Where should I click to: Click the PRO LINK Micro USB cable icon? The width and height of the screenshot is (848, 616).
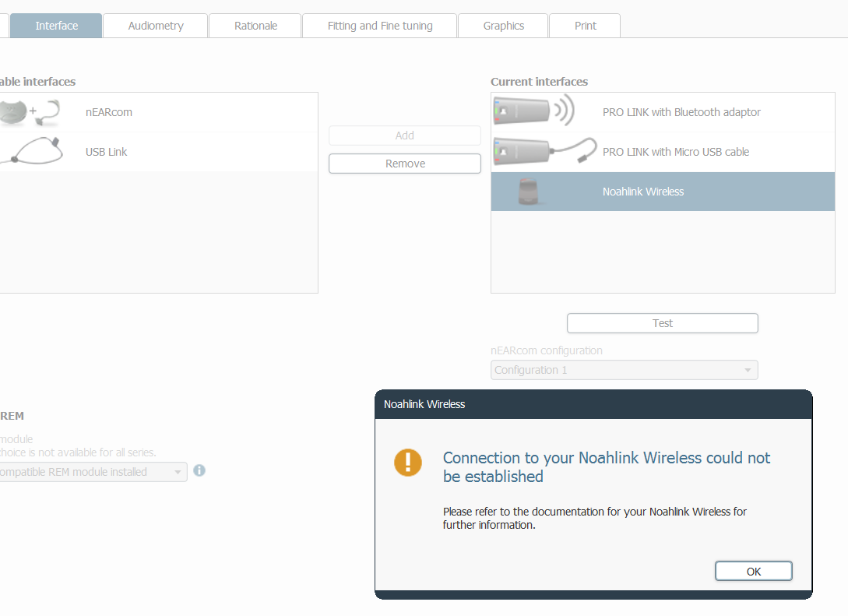545,151
